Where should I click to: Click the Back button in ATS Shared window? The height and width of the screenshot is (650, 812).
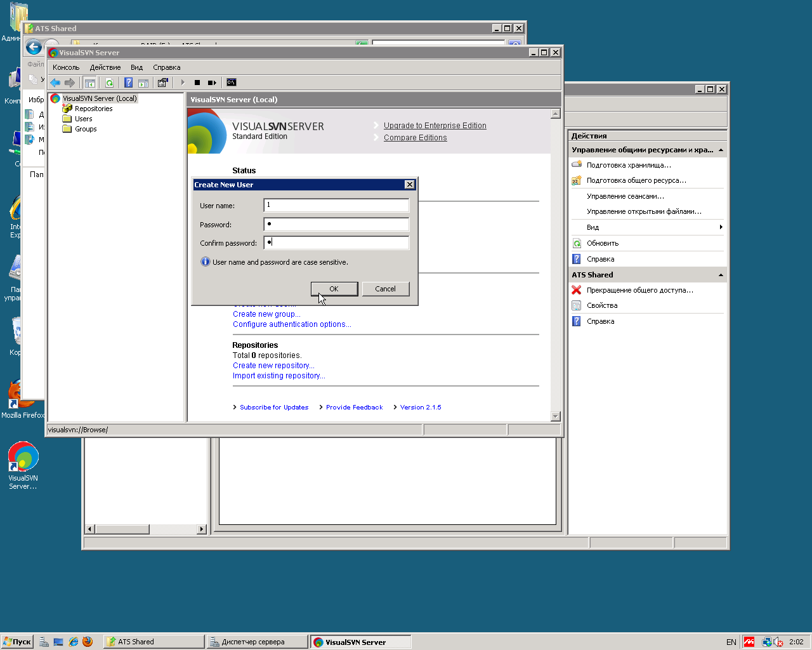[x=34, y=47]
